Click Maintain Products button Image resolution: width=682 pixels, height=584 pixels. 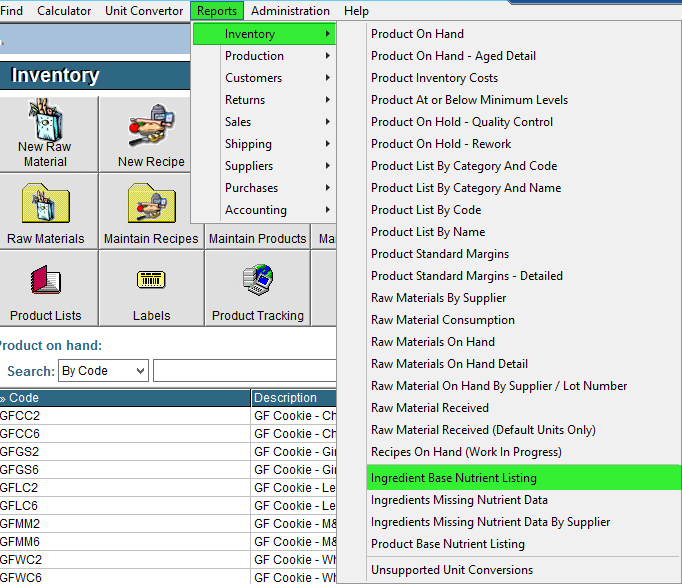257,237
